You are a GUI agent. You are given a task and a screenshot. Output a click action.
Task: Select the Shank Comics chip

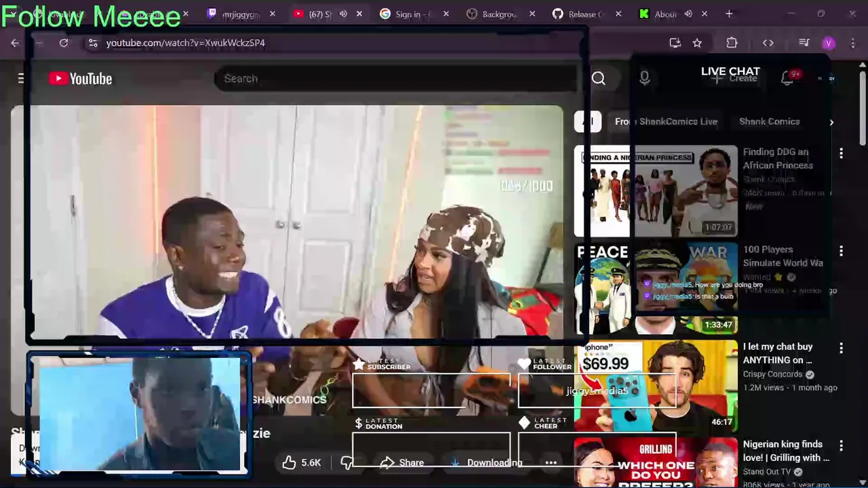click(769, 121)
